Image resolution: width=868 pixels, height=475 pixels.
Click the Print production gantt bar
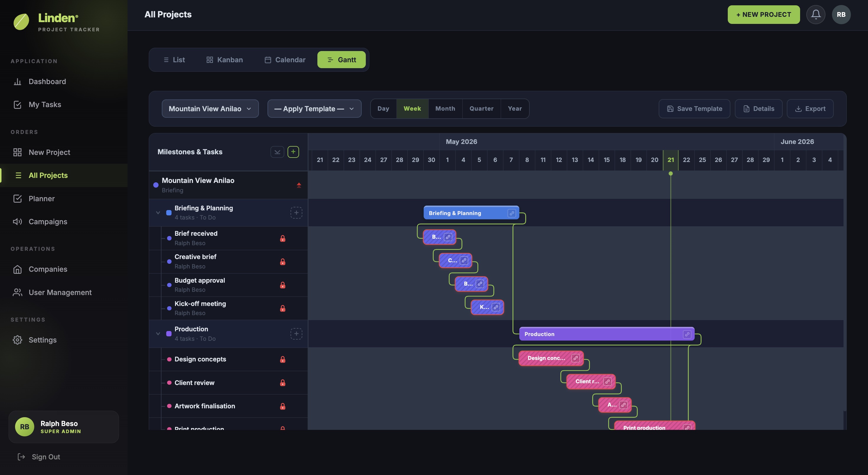(x=654, y=425)
